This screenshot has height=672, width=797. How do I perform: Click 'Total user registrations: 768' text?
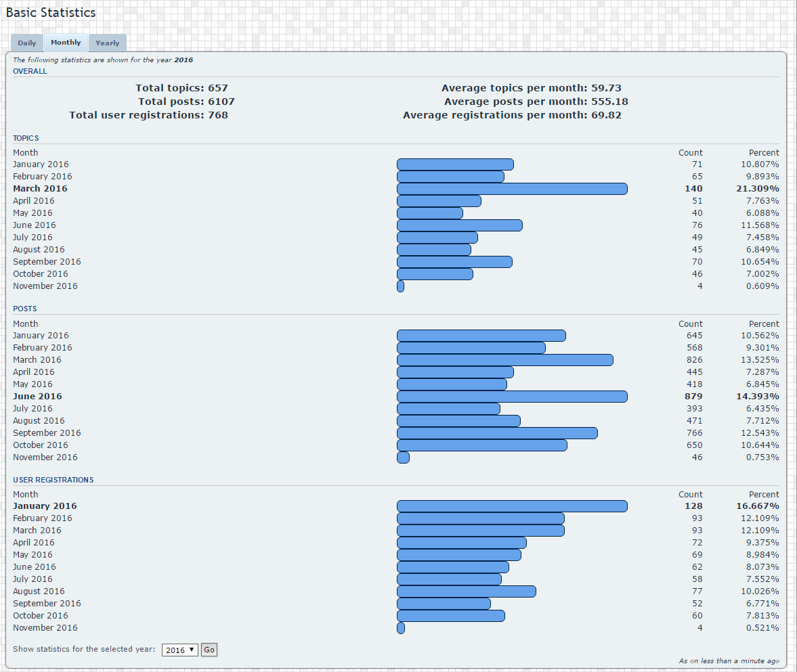coord(148,115)
